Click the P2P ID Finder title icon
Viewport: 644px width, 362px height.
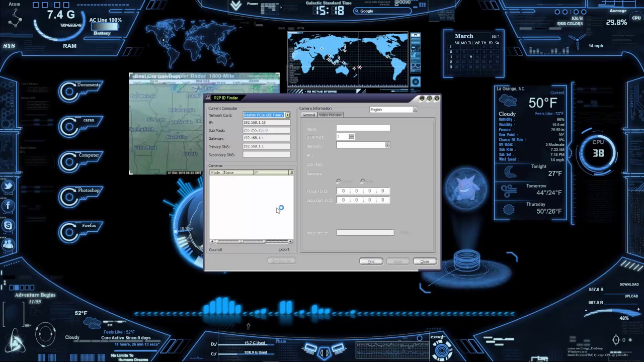(x=208, y=98)
